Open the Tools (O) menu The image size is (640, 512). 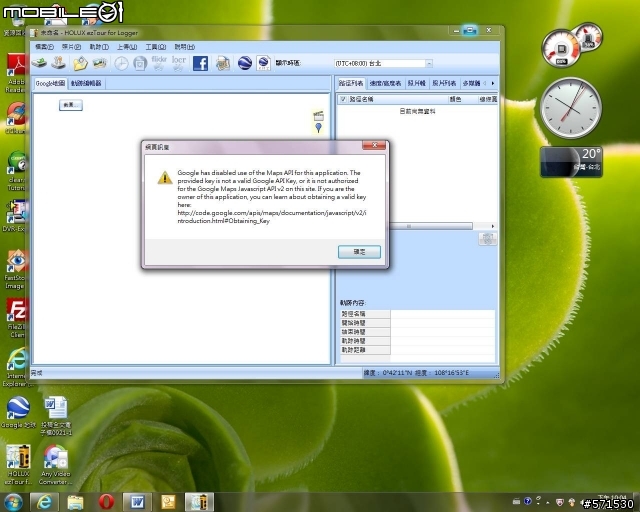[156, 47]
